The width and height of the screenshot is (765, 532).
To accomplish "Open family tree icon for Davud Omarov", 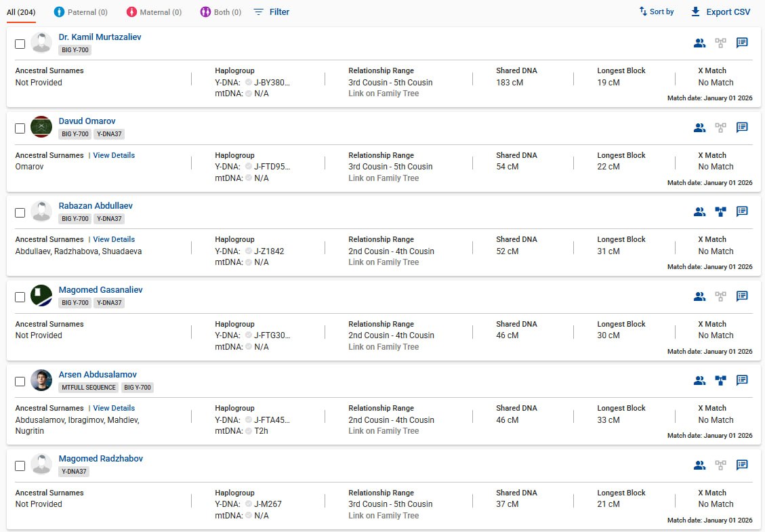I will (x=720, y=127).
